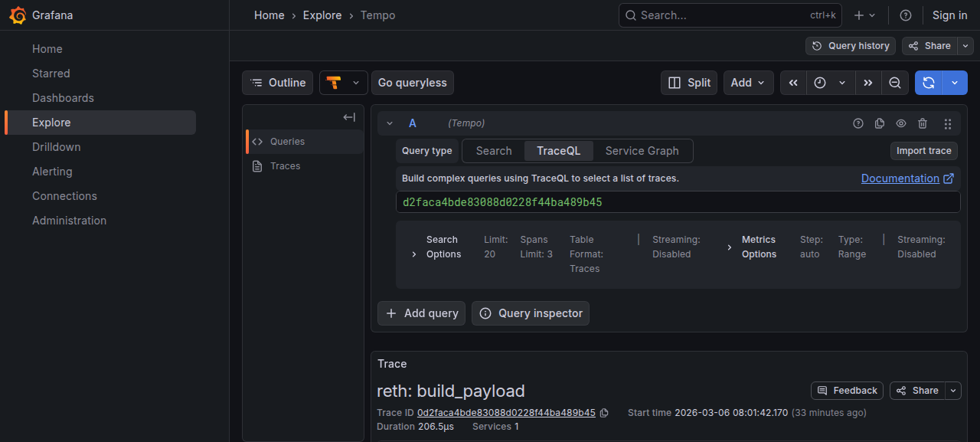980x442 pixels.
Task: Shift time range backwards
Action: 793,83
